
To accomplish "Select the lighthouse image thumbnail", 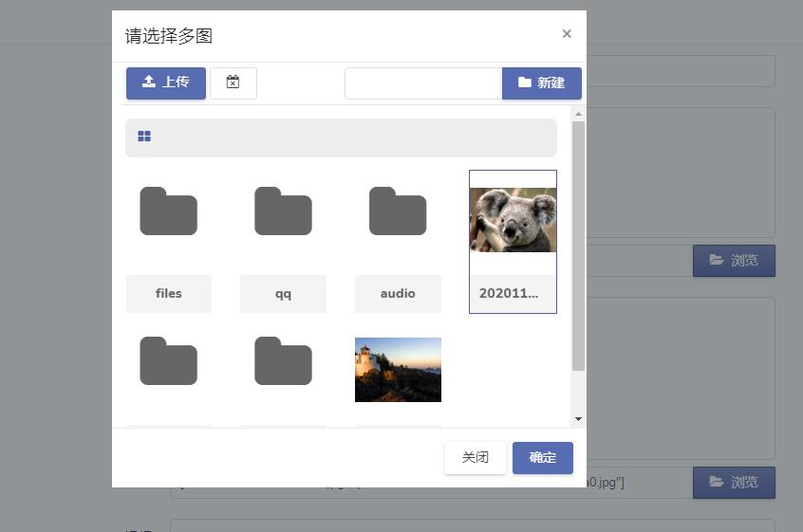I will tap(398, 370).
